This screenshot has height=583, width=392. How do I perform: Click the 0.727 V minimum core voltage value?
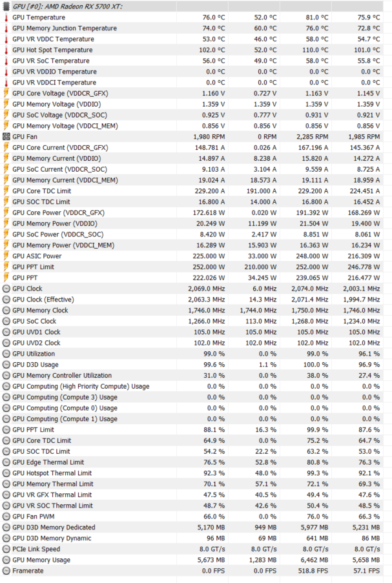click(265, 94)
